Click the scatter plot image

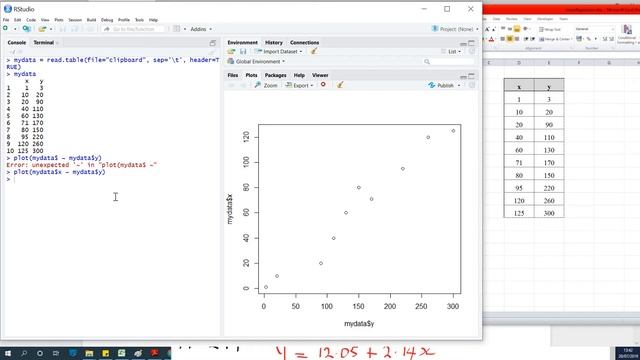point(351,213)
